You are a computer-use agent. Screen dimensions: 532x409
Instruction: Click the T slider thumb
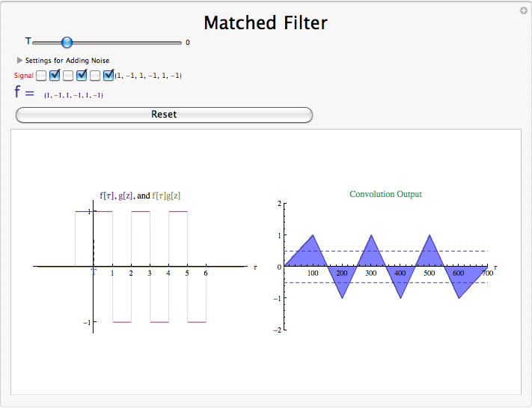(x=67, y=43)
